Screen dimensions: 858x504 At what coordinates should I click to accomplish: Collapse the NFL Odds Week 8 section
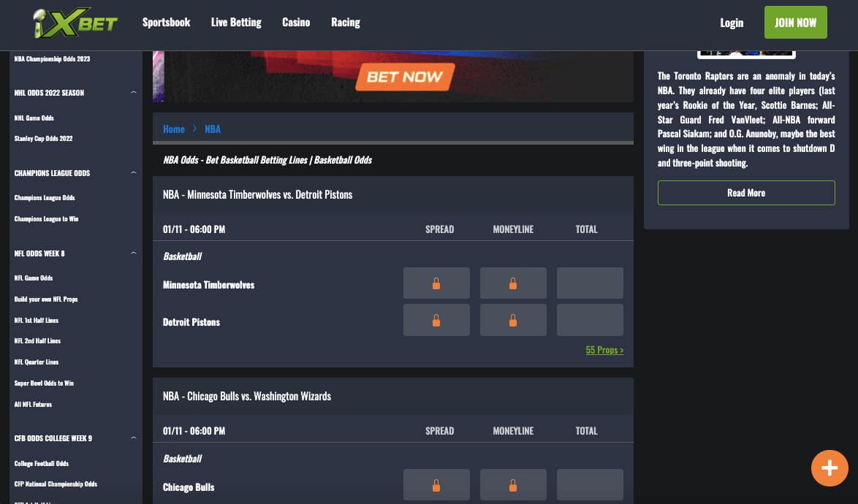pos(134,253)
